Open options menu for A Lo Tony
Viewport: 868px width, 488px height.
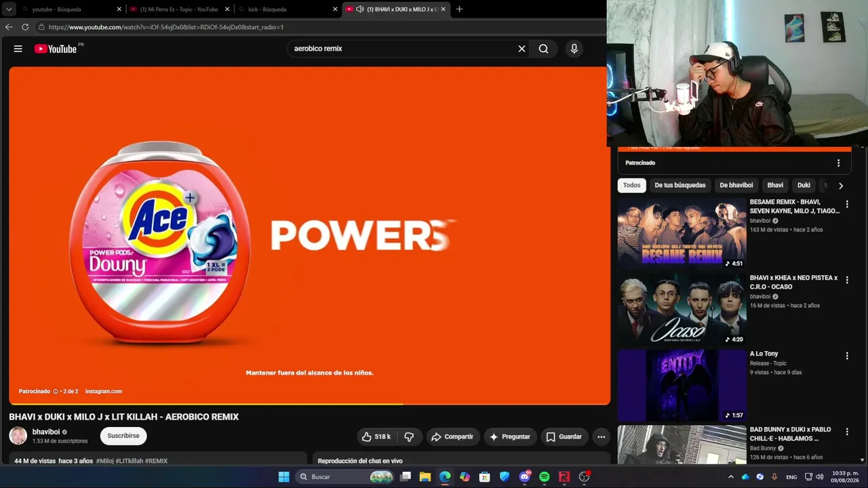(x=847, y=356)
